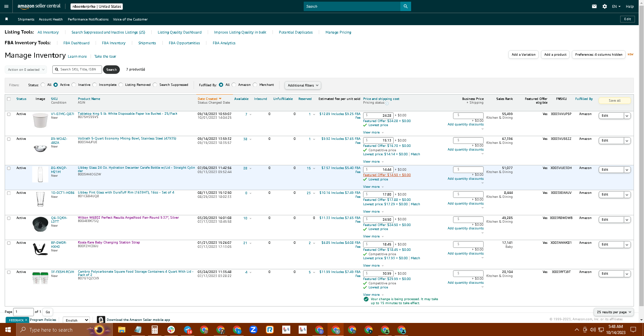Screen dimensions: 644x336
Task: Open Performance Notifications in the top navigation
Action: (88, 19)
